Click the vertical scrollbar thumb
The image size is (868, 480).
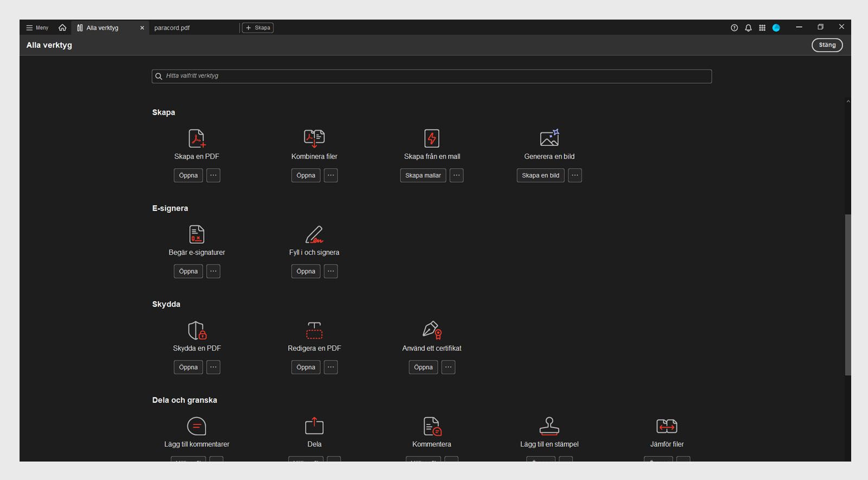(848, 295)
